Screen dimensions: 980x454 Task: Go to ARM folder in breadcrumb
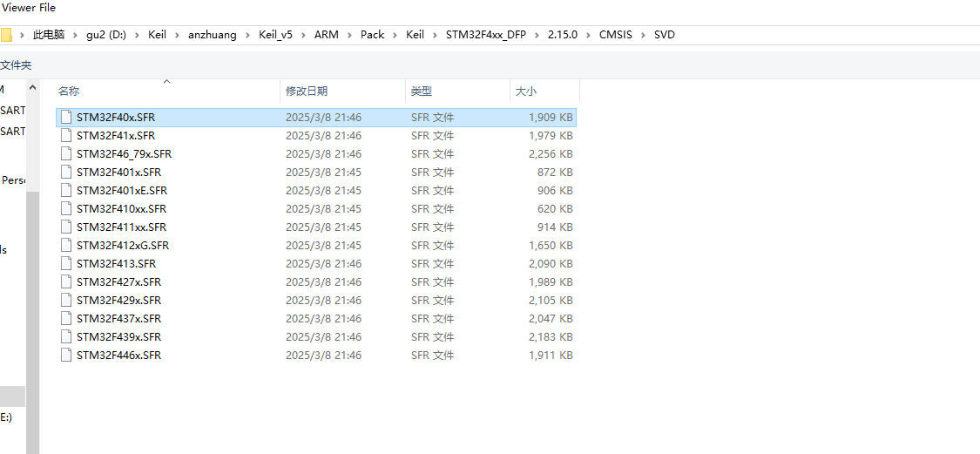327,35
